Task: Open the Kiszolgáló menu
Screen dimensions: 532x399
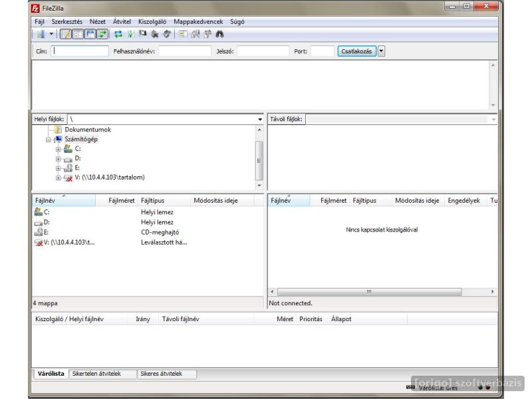Action: tap(152, 22)
